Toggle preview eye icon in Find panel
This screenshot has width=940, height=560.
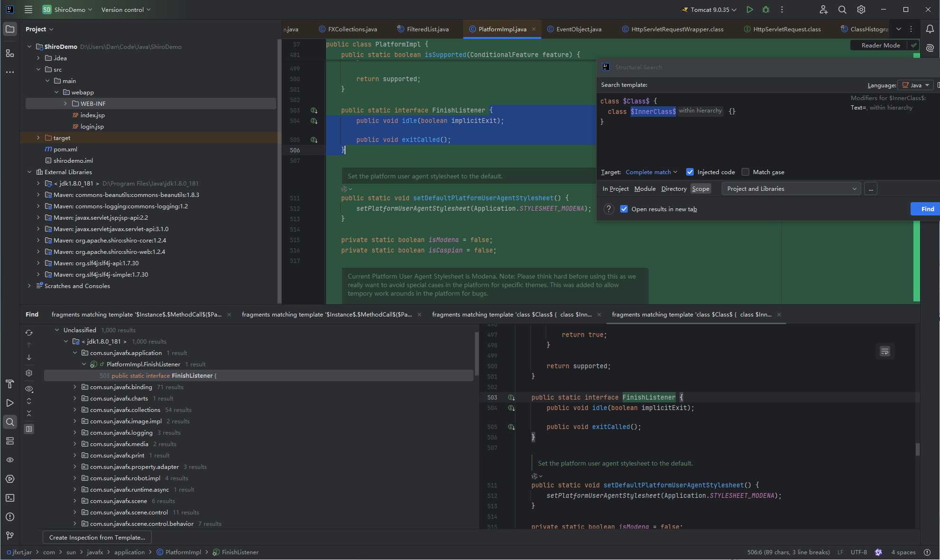[x=29, y=389]
